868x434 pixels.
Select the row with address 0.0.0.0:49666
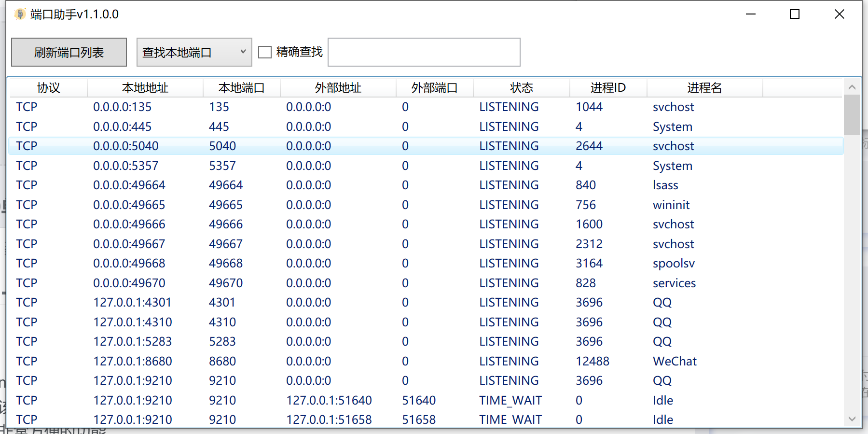click(426, 224)
